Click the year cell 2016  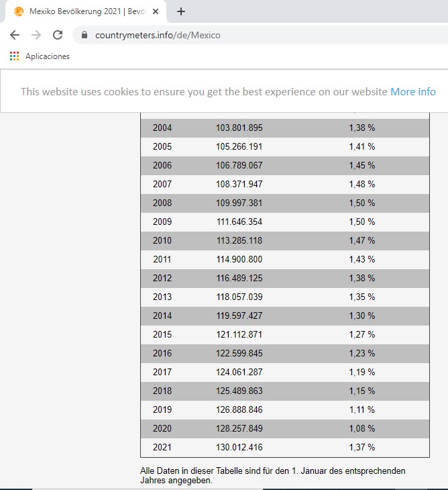coord(162,353)
